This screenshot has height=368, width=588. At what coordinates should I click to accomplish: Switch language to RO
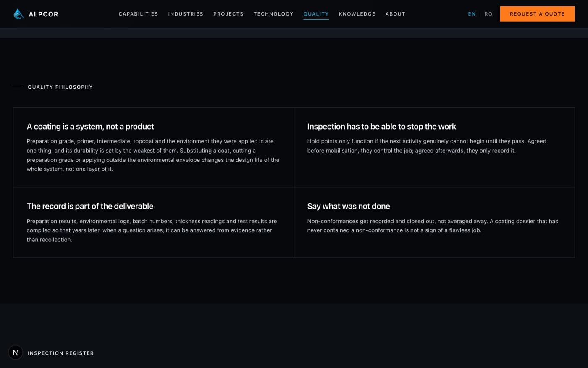click(488, 14)
